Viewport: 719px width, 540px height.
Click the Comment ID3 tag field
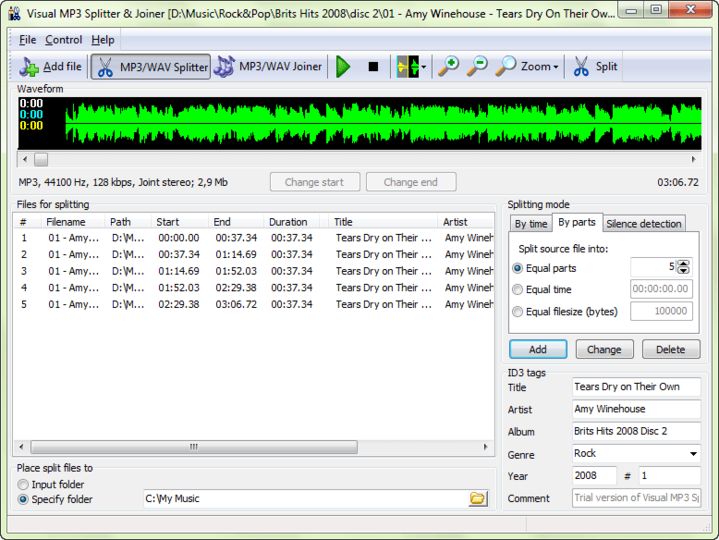point(636,498)
